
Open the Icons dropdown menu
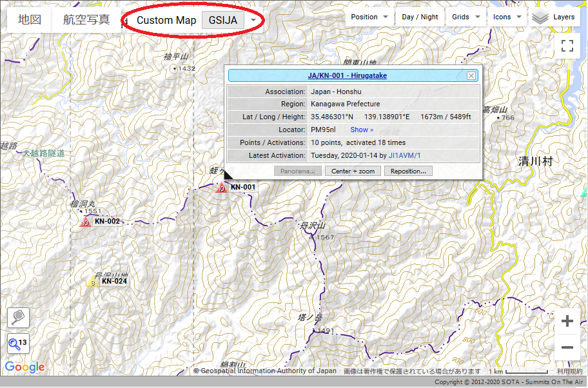[x=507, y=17]
